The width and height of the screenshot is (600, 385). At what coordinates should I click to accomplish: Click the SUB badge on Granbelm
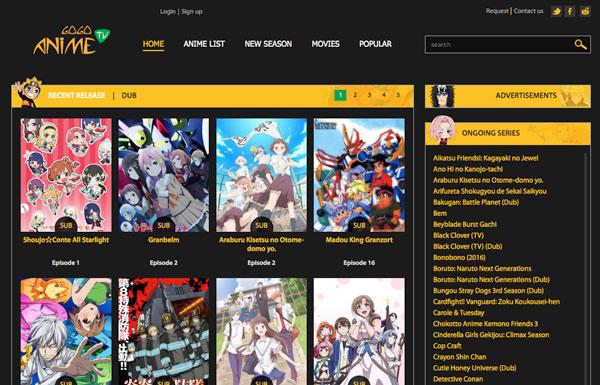[164, 225]
